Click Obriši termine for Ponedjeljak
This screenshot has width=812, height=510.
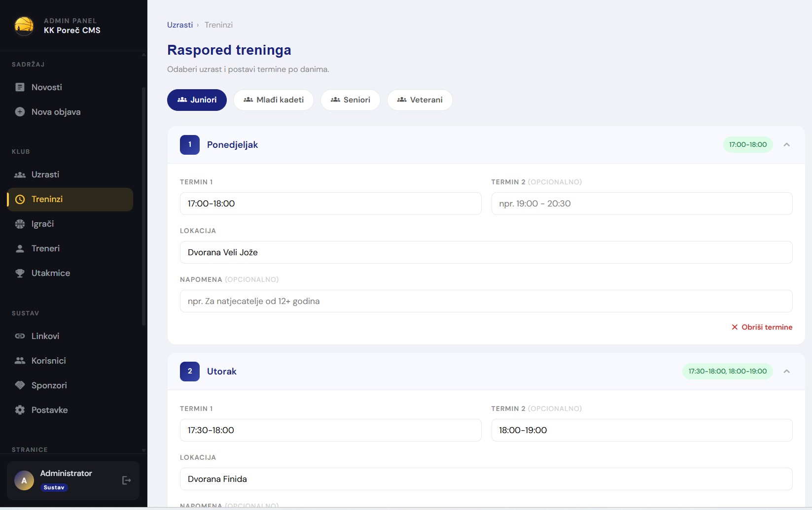point(762,327)
